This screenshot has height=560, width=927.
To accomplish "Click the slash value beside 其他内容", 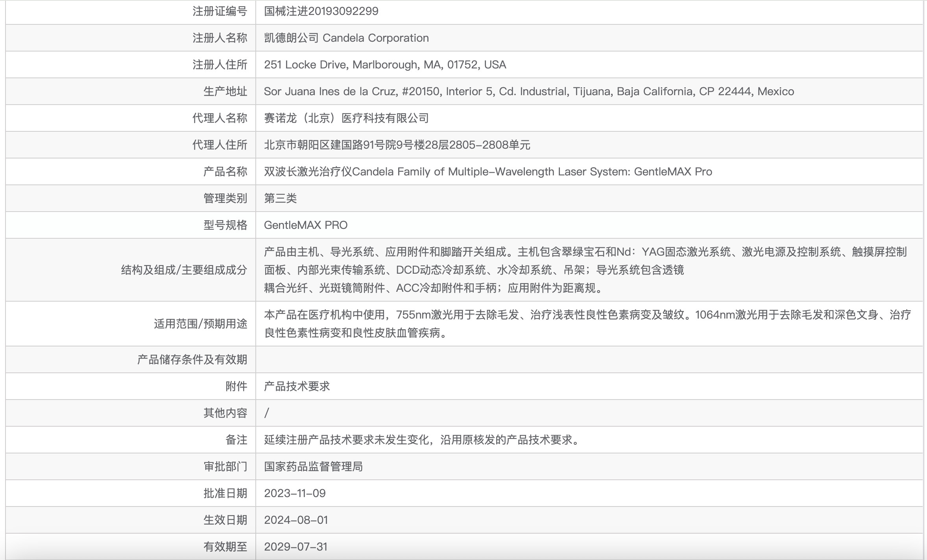I will [267, 413].
